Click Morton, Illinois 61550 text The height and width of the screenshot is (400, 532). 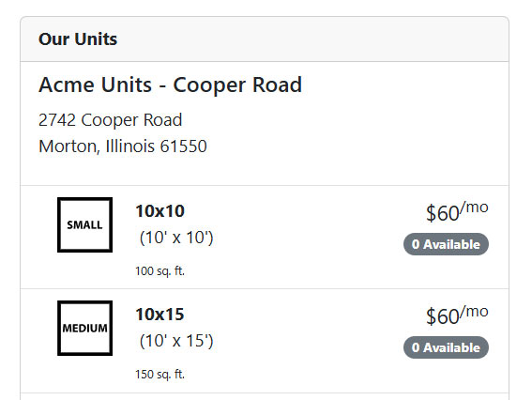[123, 146]
